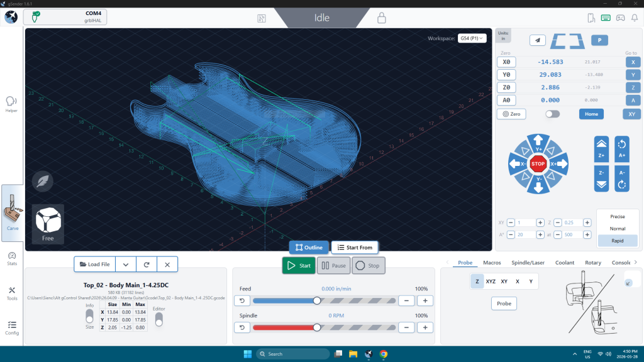Reload the loaded file
This screenshot has width=644, height=362.
coord(147,265)
